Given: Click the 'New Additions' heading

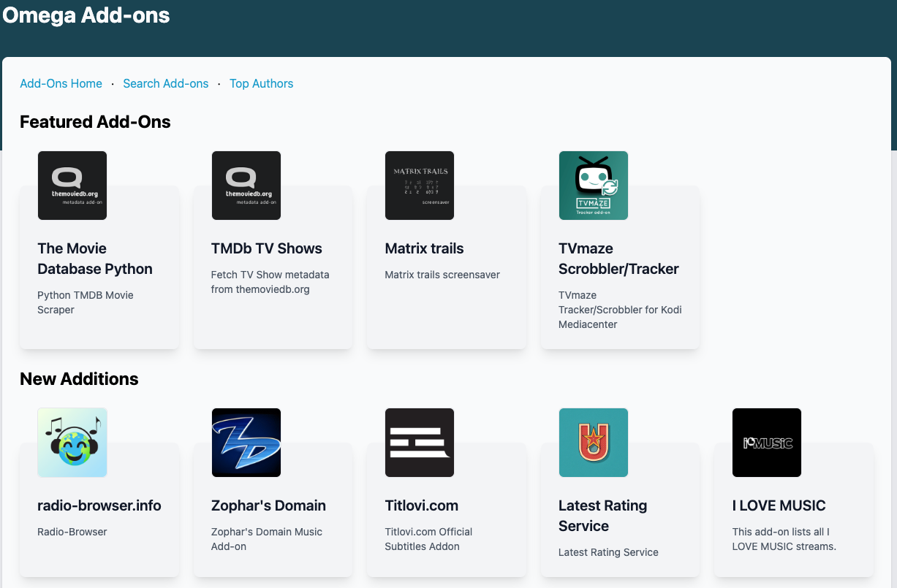Looking at the screenshot, I should (x=79, y=379).
